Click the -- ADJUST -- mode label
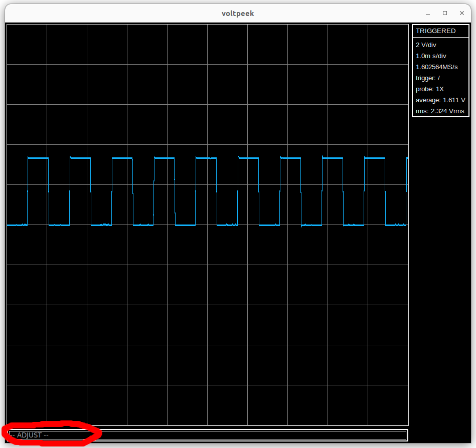 pos(29,435)
